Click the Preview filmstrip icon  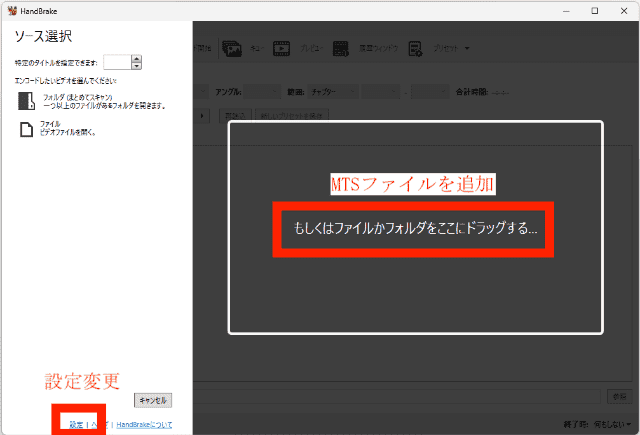(282, 48)
